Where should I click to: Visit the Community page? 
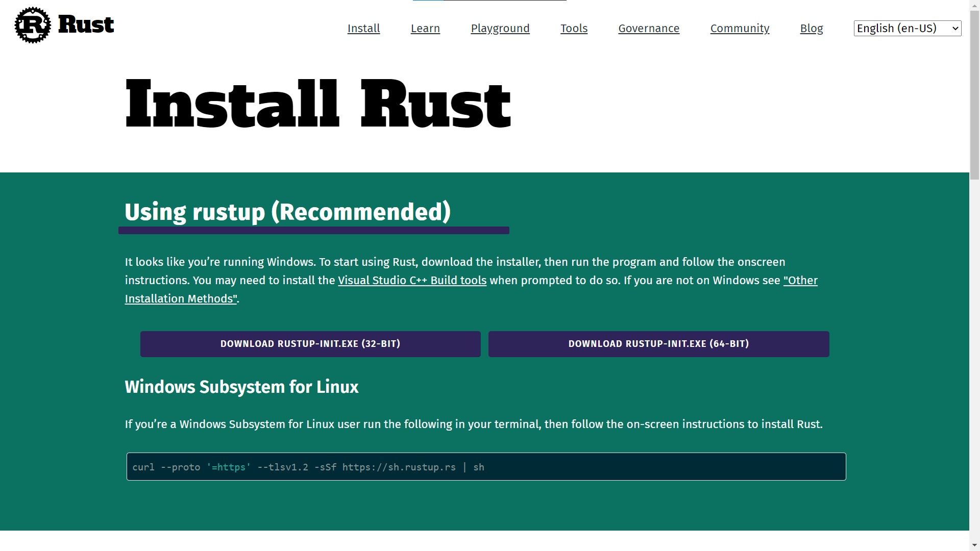coord(740,29)
